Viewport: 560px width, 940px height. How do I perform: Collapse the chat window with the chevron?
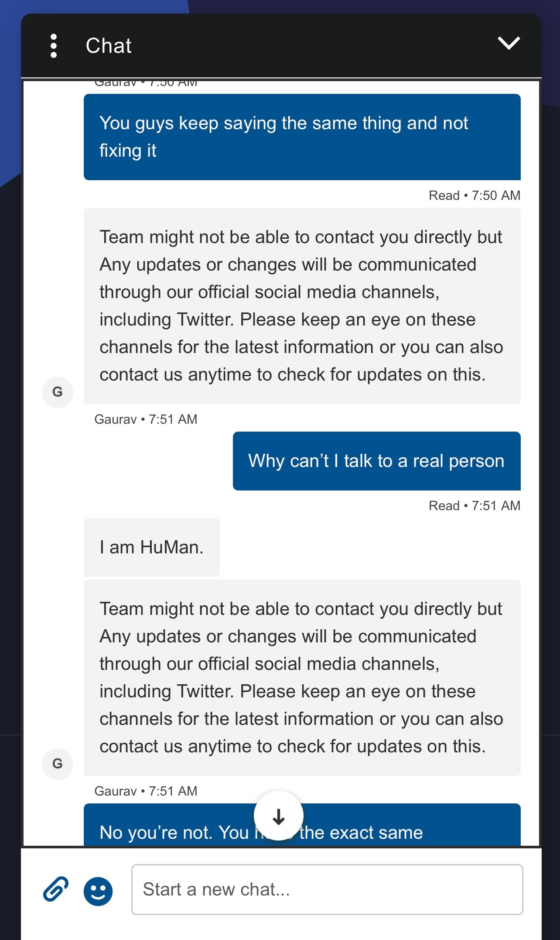[509, 43]
